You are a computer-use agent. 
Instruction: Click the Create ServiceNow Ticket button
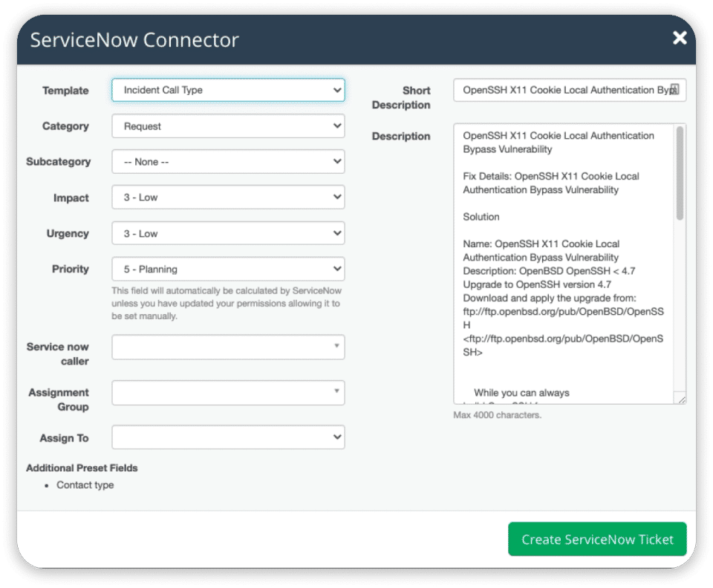[x=597, y=540]
